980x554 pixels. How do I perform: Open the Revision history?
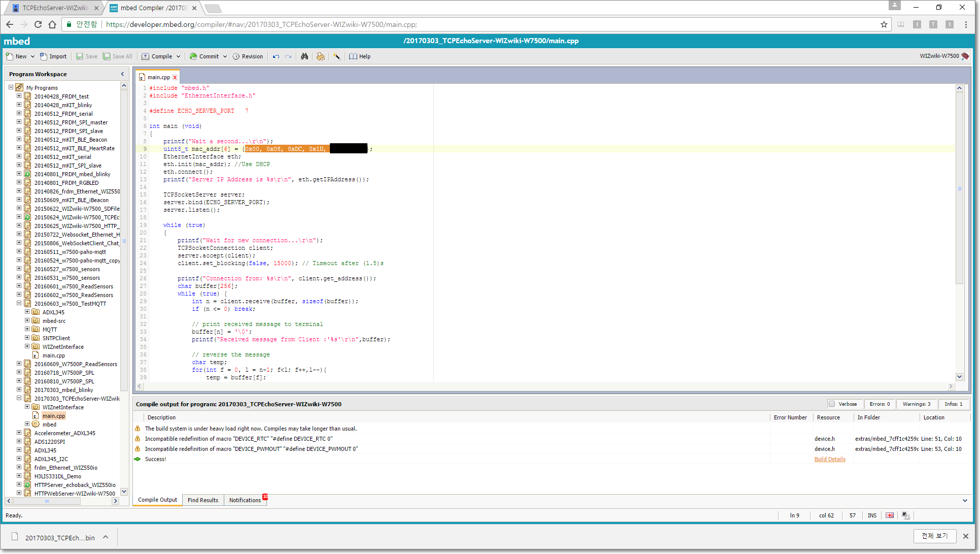(x=248, y=56)
